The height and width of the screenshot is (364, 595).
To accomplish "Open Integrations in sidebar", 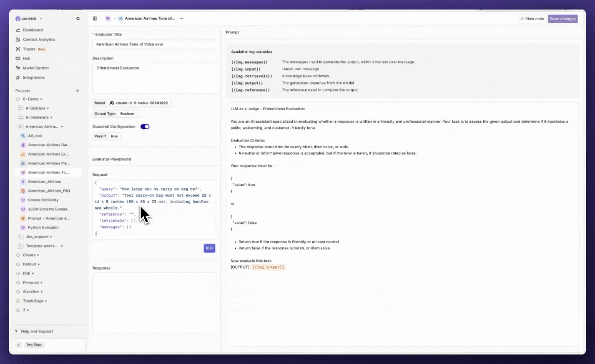I will click(33, 77).
